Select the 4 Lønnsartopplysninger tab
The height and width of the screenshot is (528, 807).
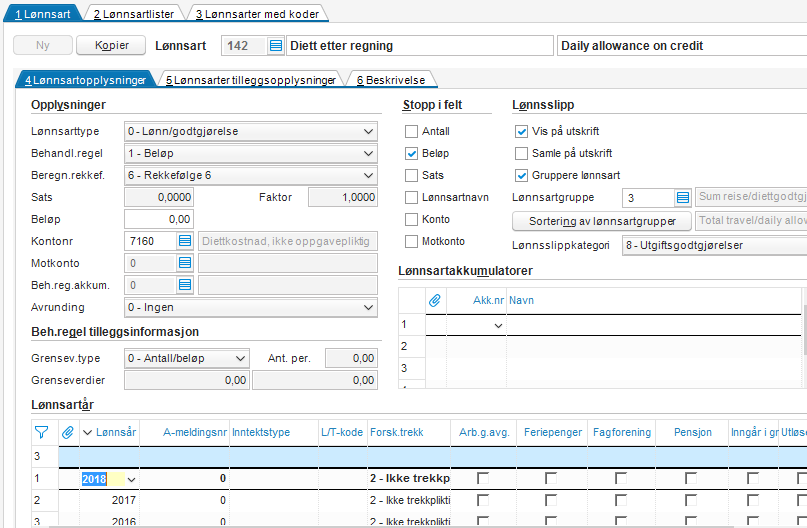click(85, 80)
